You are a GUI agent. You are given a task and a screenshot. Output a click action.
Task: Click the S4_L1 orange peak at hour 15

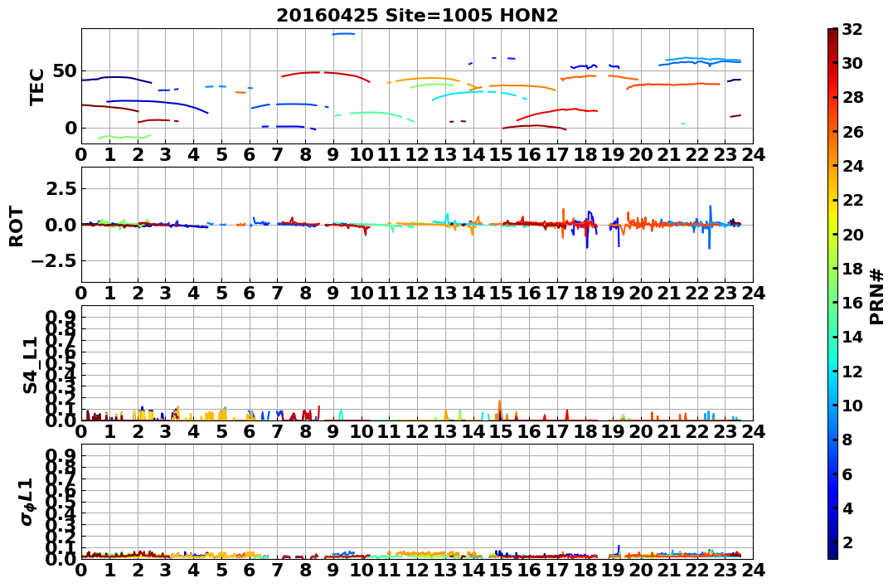[x=499, y=410]
